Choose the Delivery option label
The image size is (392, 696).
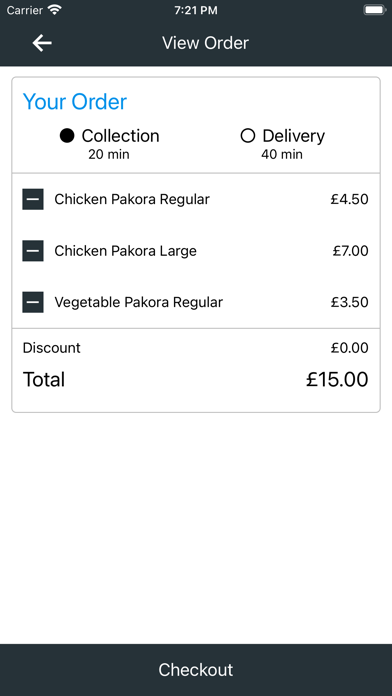[x=293, y=136]
